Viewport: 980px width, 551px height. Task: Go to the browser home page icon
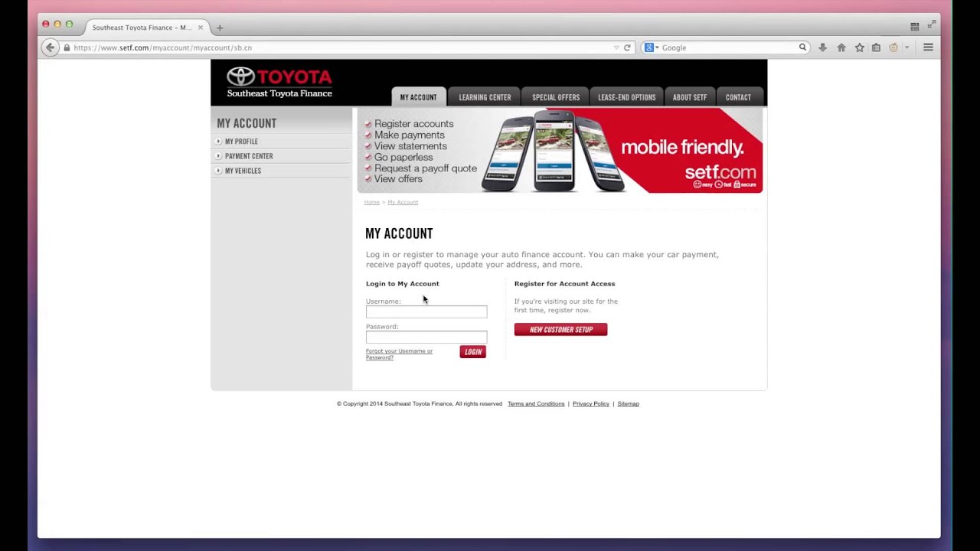click(841, 47)
